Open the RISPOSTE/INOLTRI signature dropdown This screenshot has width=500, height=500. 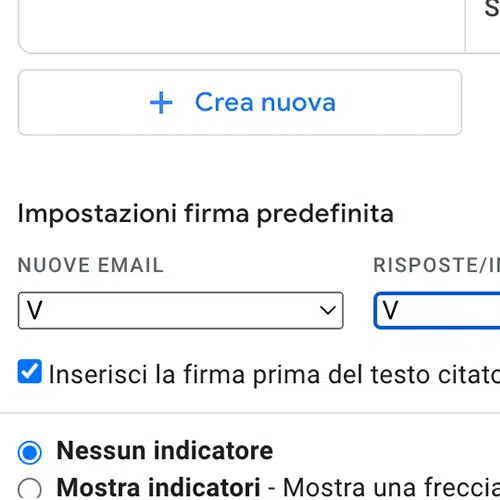point(437,310)
